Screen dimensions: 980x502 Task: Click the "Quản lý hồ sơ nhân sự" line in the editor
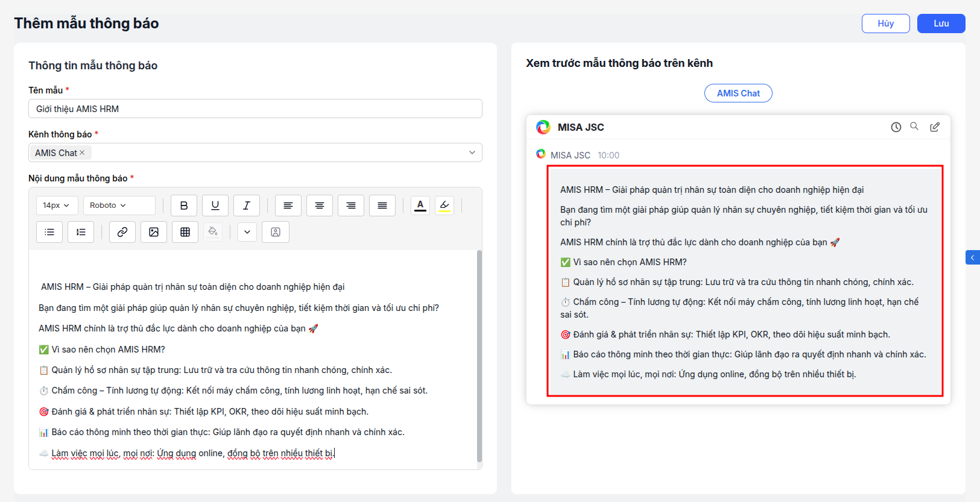tap(215, 370)
